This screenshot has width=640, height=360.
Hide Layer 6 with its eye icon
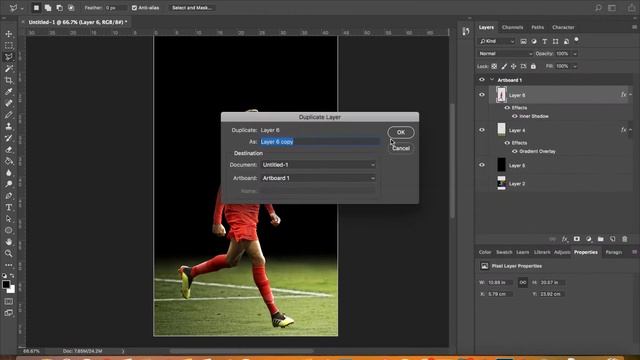(x=482, y=95)
